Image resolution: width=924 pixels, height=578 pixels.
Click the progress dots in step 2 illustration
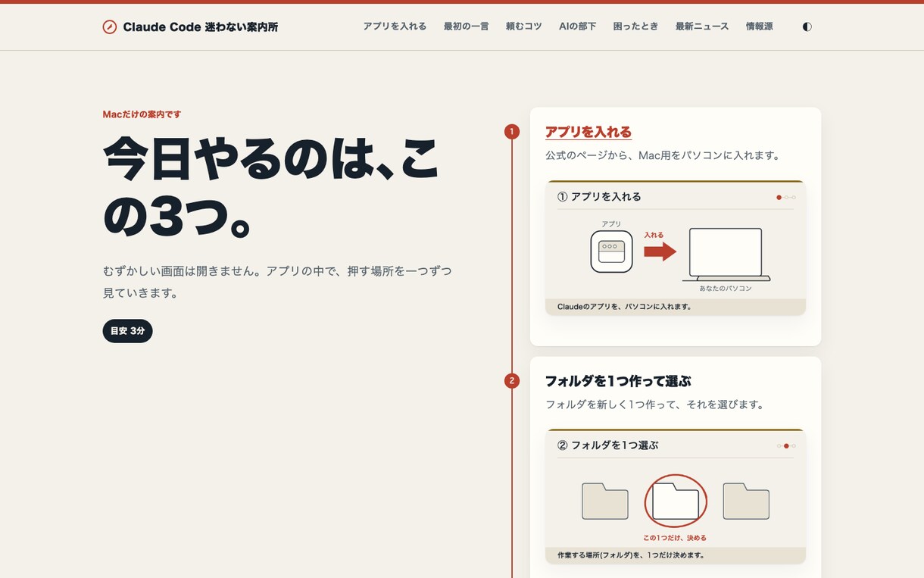point(786,445)
